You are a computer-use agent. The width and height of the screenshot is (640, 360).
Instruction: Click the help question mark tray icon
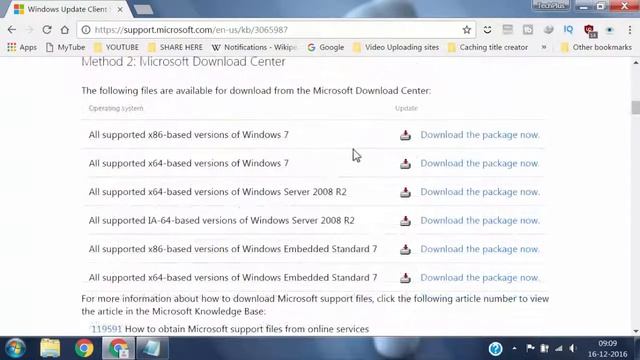tap(495, 348)
